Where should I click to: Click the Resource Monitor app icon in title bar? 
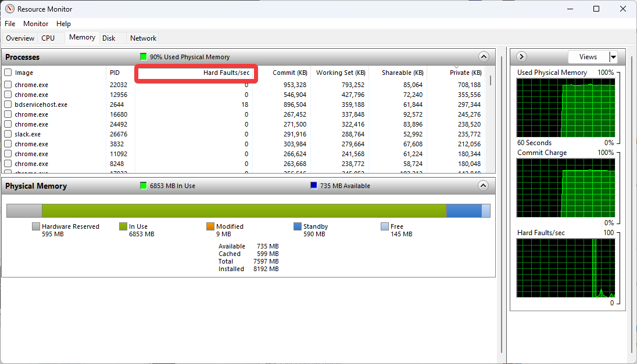click(x=9, y=9)
